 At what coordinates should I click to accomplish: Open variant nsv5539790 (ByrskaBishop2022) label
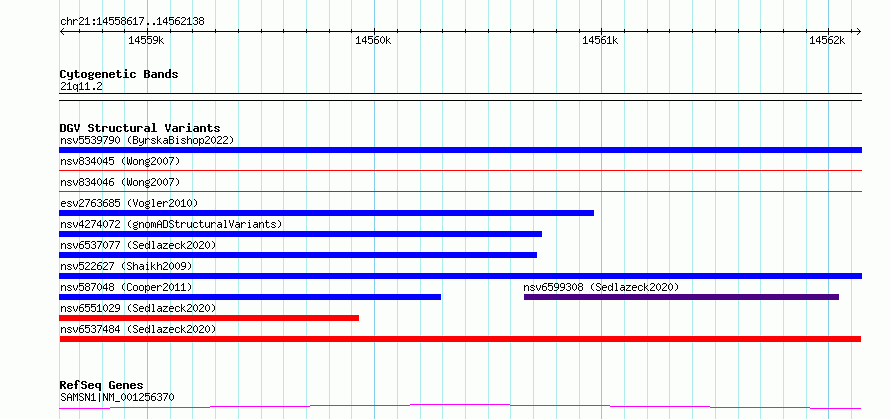click(147, 140)
